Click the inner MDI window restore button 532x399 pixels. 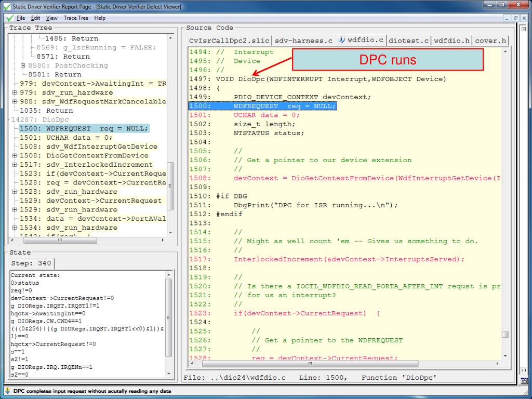point(516,18)
